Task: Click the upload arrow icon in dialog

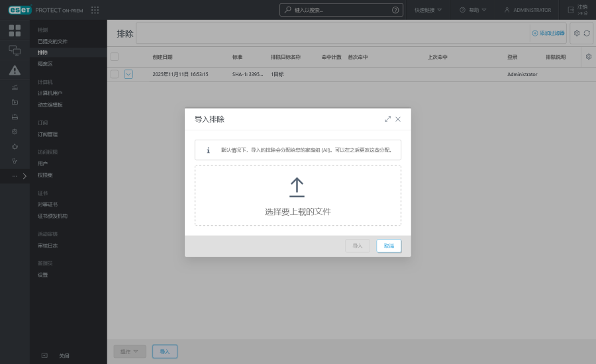Action: coord(297,187)
